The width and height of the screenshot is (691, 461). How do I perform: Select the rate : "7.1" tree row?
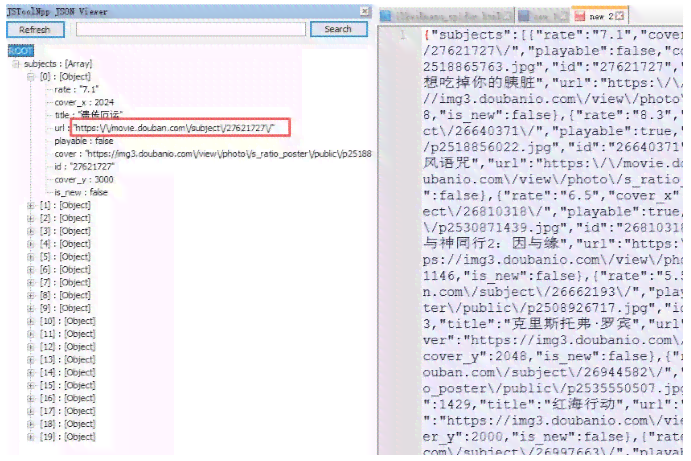point(76,90)
